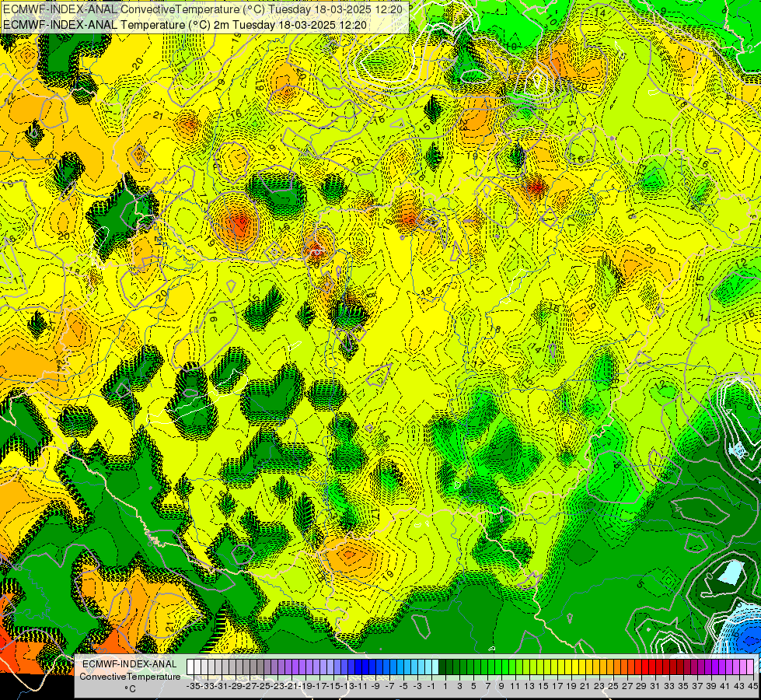
Task: Click the legend value 7
Action: [x=487, y=687]
